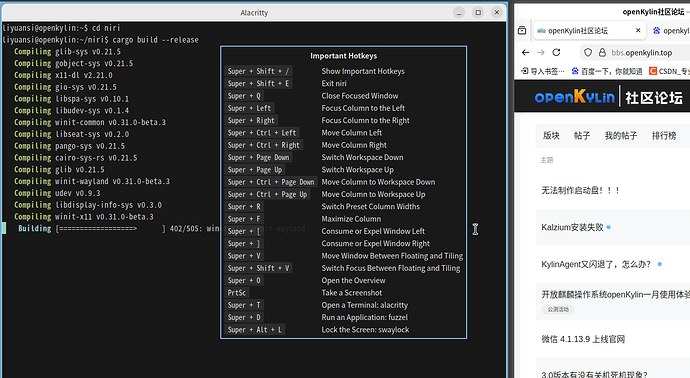This screenshot has height=378, width=690.
Task: Reload the bbs.openkylin.top page
Action: point(556,52)
